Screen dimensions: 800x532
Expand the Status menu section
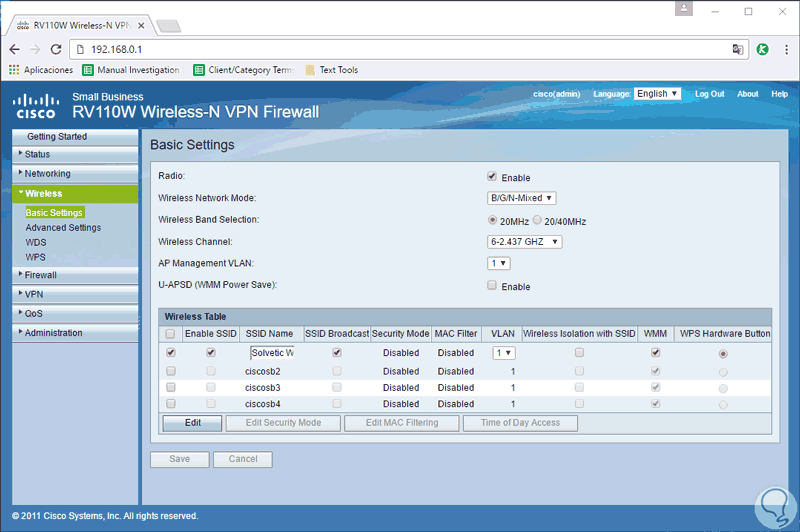click(x=75, y=154)
